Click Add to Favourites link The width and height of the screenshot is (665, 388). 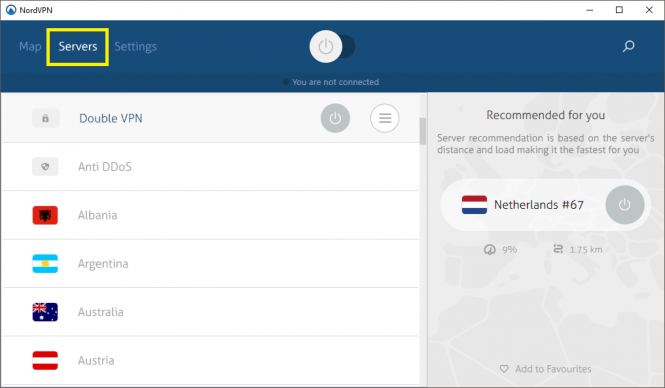tap(553, 369)
